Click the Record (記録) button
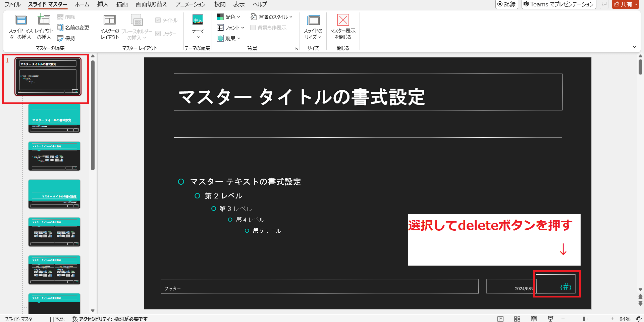 click(x=507, y=4)
